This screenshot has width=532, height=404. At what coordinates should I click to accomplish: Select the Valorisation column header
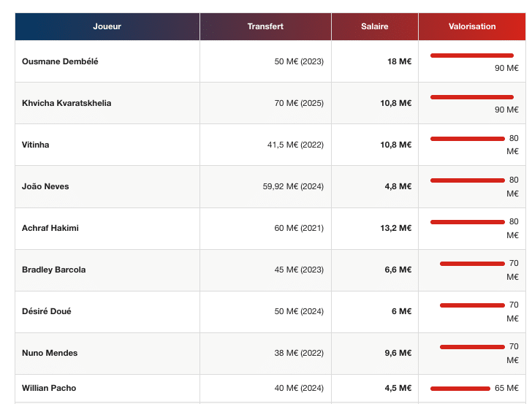tap(472, 26)
